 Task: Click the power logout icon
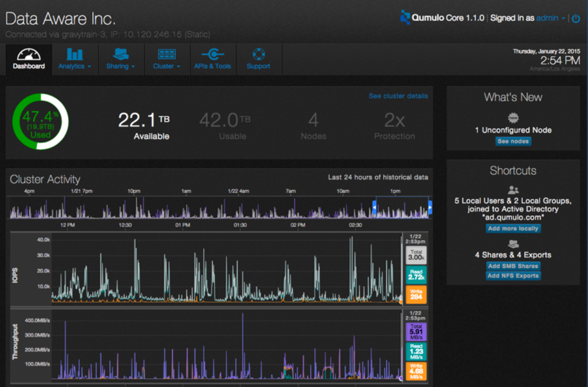coord(576,18)
